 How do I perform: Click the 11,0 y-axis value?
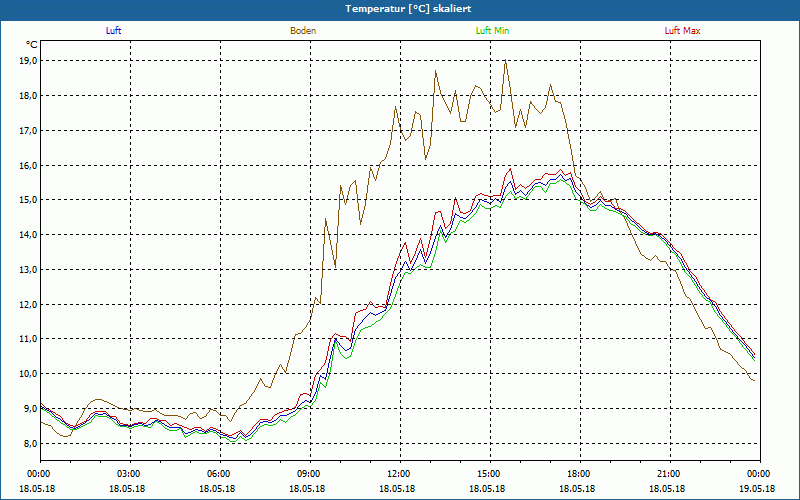point(29,339)
